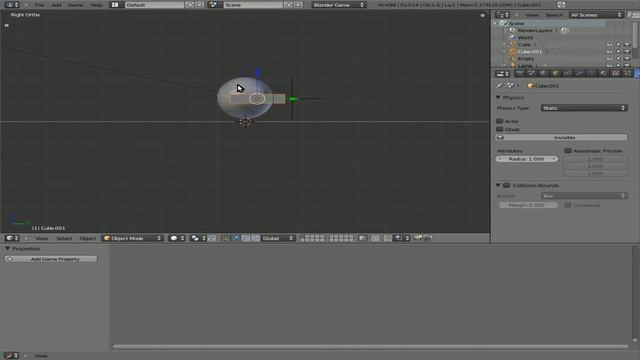
Task: Open the viewport Object menu
Action: 87,238
